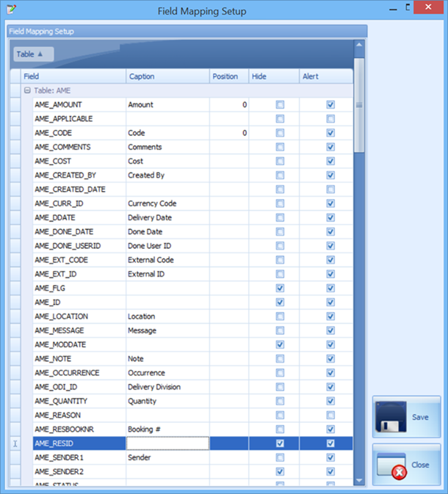Uncheck Alert for AME_COMMENTS

click(330, 147)
